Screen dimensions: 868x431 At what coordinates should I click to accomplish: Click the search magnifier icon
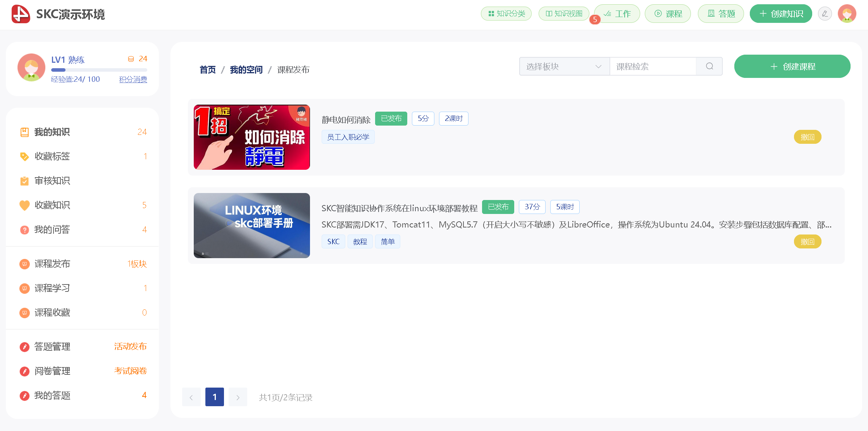pyautogui.click(x=709, y=66)
